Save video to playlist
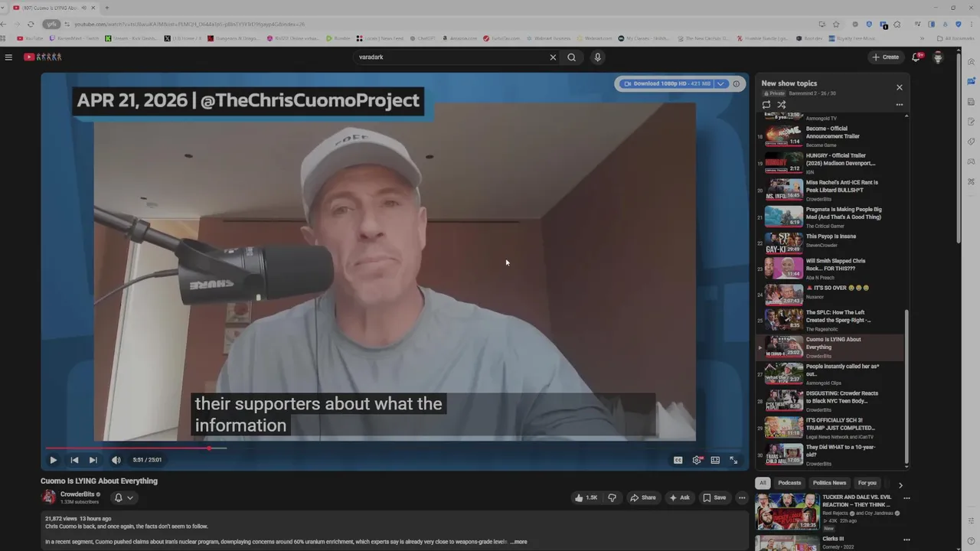Screen dimensions: 980x551 (714, 497)
